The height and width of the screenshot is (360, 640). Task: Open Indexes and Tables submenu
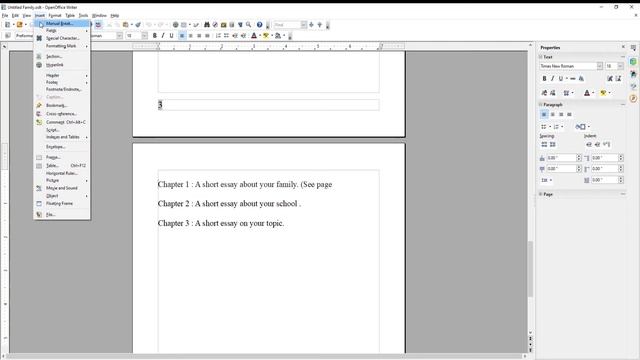coord(62,137)
